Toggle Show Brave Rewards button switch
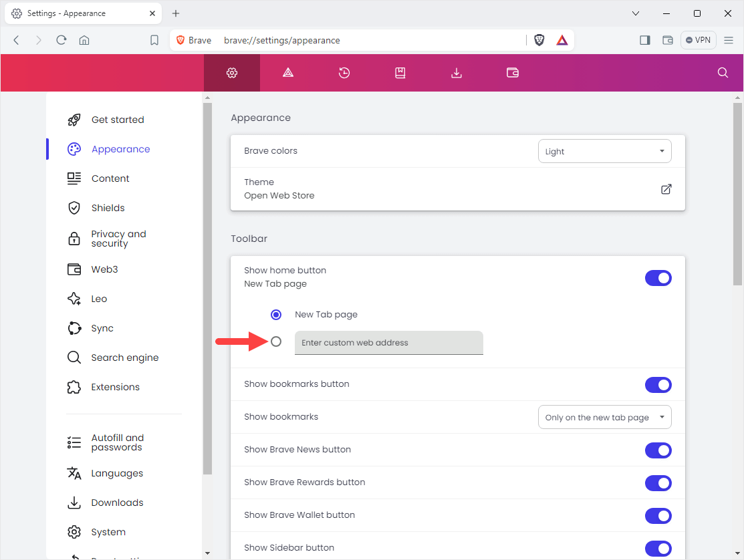This screenshot has height=560, width=744. [658, 483]
